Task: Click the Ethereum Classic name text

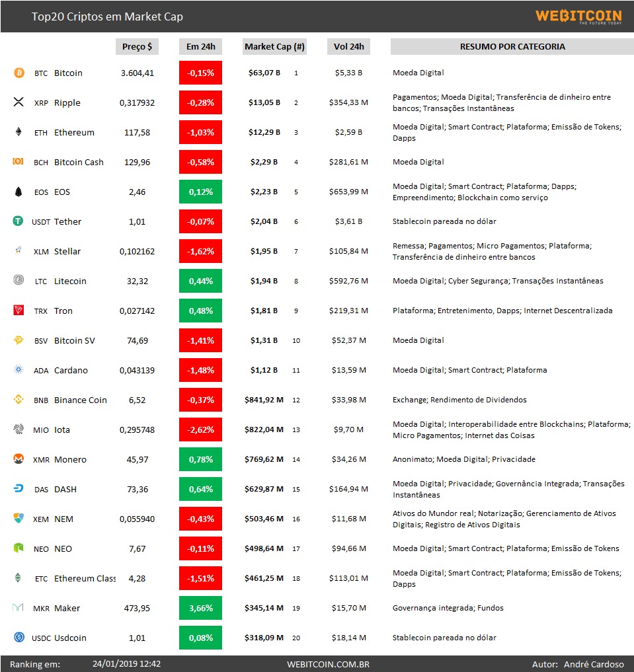Action: click(85, 578)
